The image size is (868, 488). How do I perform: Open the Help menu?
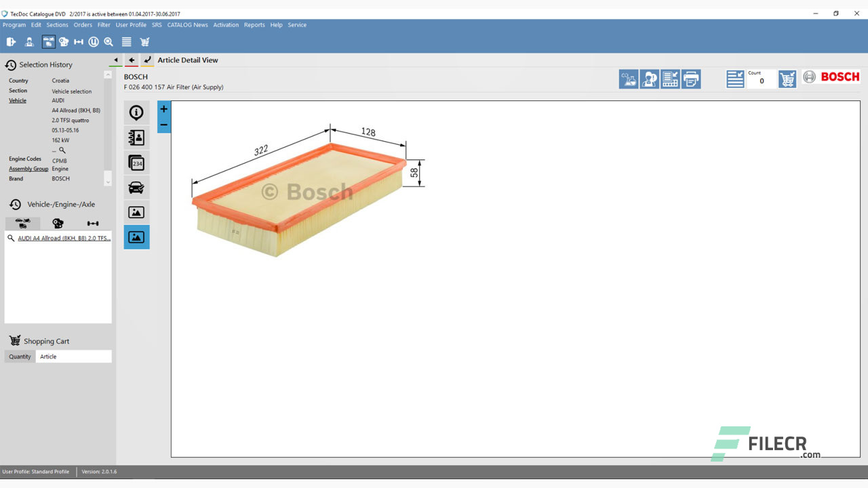(276, 25)
